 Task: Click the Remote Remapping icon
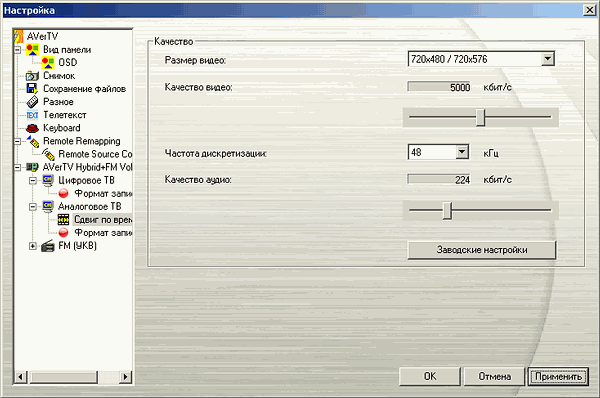point(33,141)
